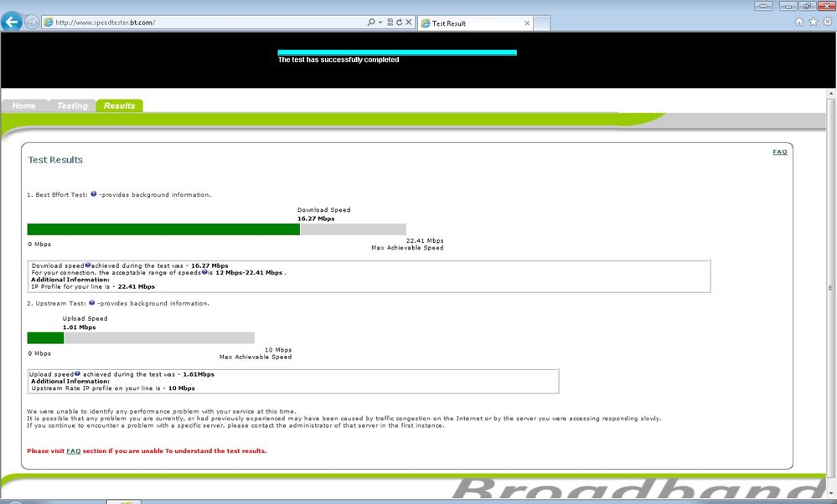The image size is (837, 504).
Task: Click 'We were unable to identify any performance problem' line
Action: tap(161, 412)
